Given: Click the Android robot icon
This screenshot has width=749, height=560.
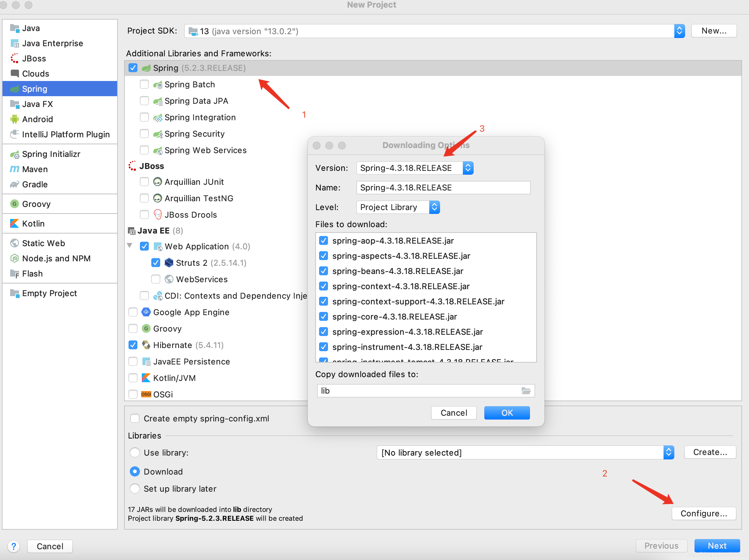Looking at the screenshot, I should 14,119.
